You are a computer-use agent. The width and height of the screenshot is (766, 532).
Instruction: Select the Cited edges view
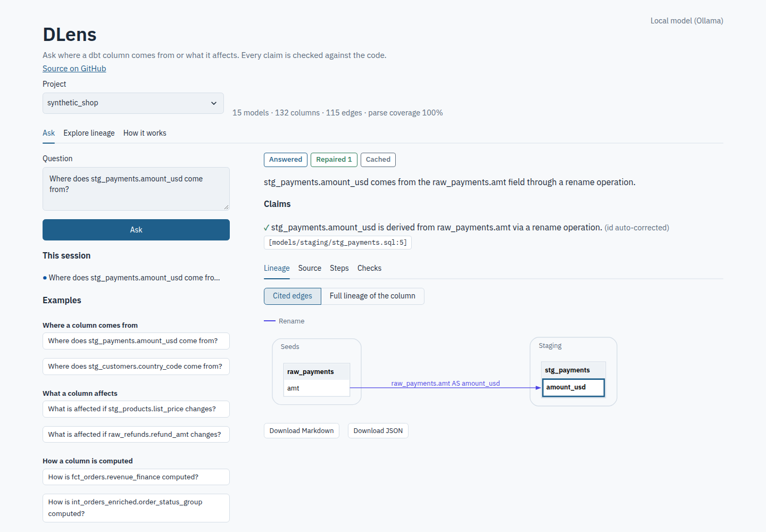pos(293,296)
